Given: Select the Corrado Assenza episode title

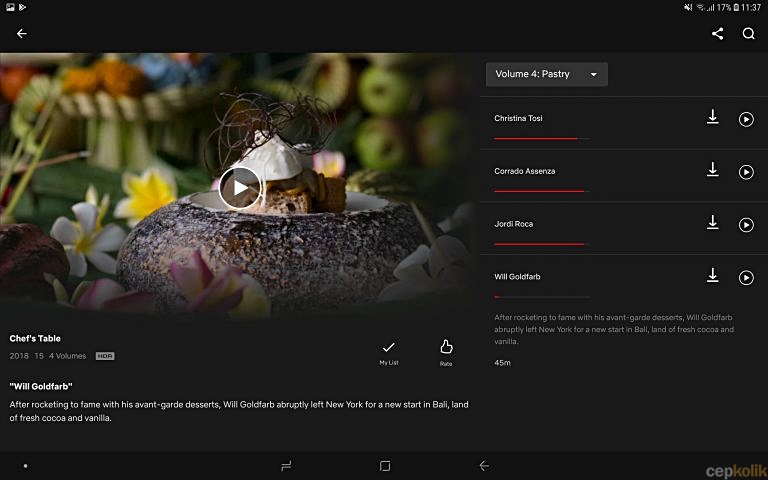Looking at the screenshot, I should (525, 171).
